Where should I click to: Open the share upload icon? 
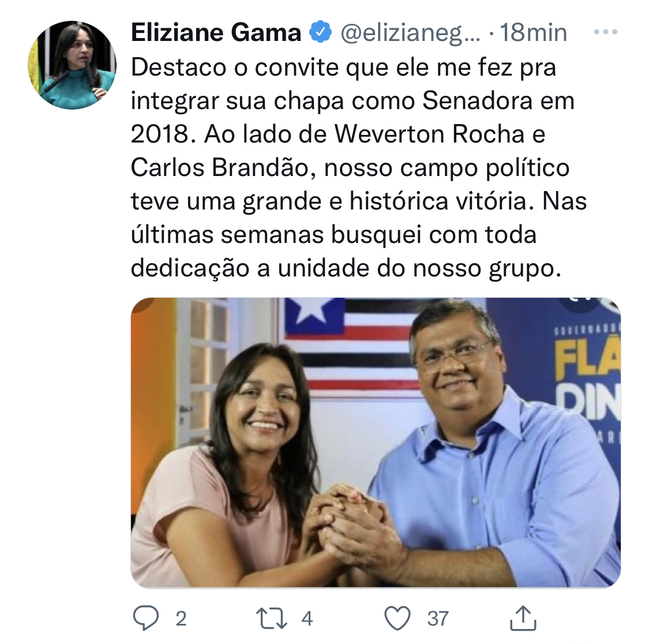point(523,618)
